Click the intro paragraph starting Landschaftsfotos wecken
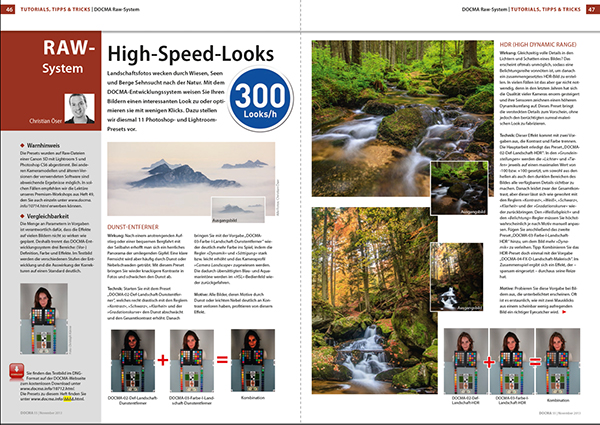The height and width of the screenshot is (425, 600). click(166, 101)
